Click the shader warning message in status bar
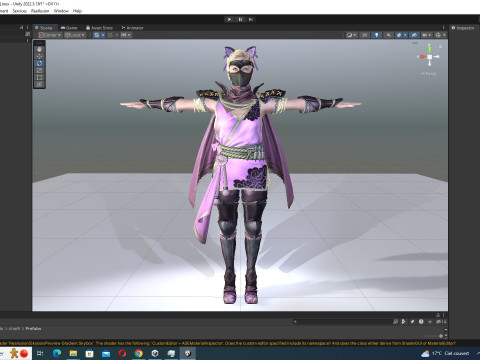This screenshot has width=480, height=360. tap(228, 343)
